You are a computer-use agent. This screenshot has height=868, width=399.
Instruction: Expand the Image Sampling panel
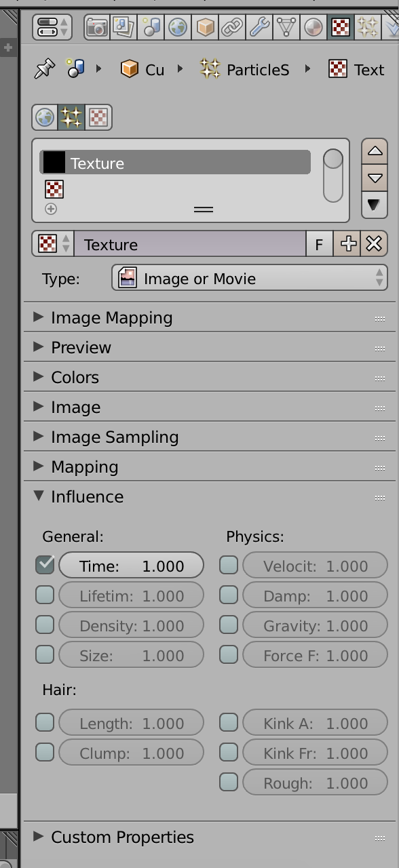click(209, 437)
